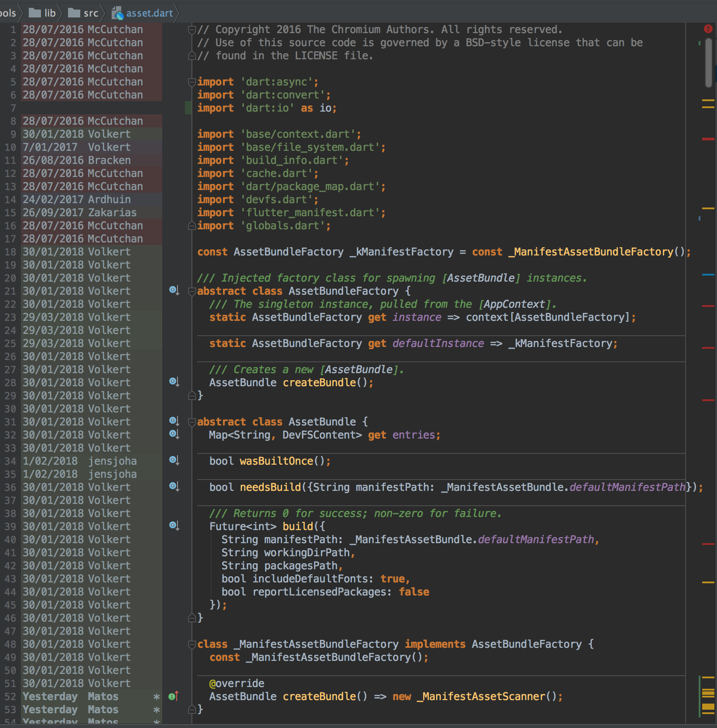This screenshot has height=728, width=717.
Task: Click [AppContext] doc reference
Action: click(514, 304)
